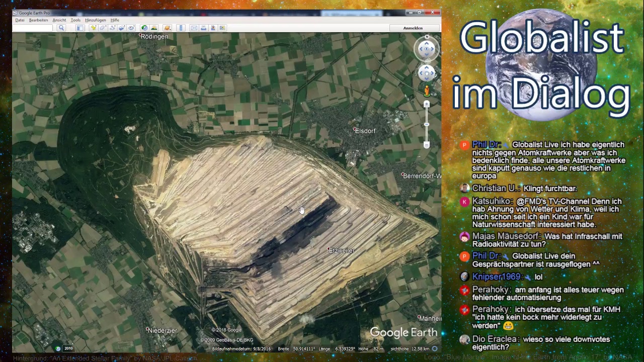
Task: Click the sichthöhe 12.58 km readout
Action: pyautogui.click(x=410, y=349)
